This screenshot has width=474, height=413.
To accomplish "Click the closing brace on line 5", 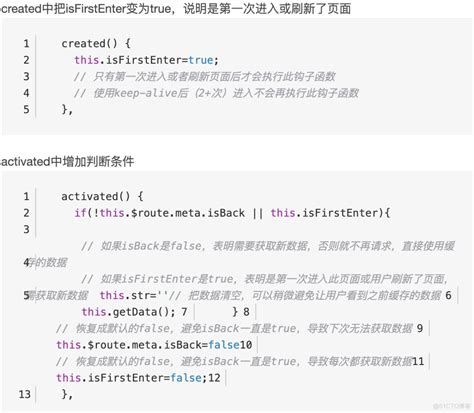I will 67,109.
